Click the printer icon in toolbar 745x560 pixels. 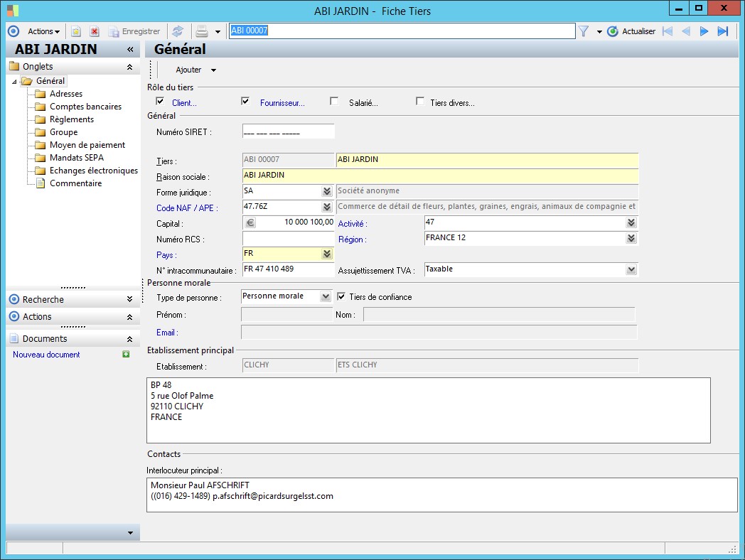[x=202, y=31]
